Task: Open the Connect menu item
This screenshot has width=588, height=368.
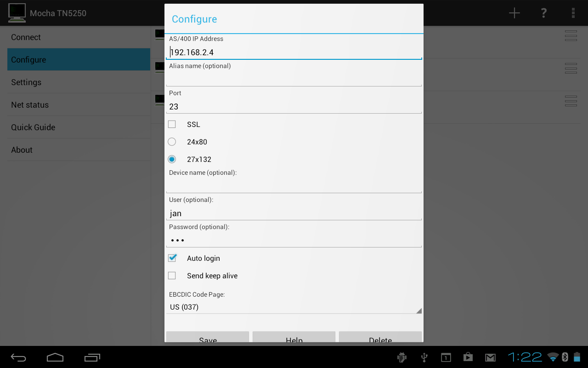Action: (x=79, y=37)
